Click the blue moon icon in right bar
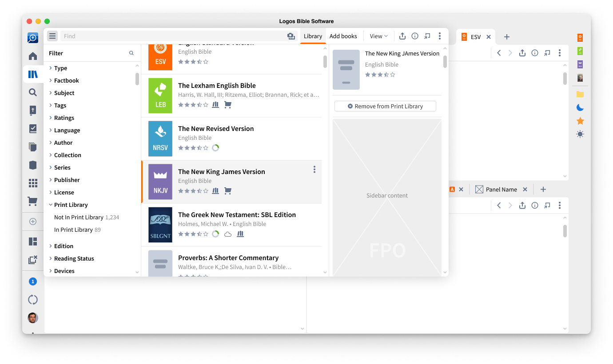The width and height of the screenshot is (613, 364). coord(580,107)
